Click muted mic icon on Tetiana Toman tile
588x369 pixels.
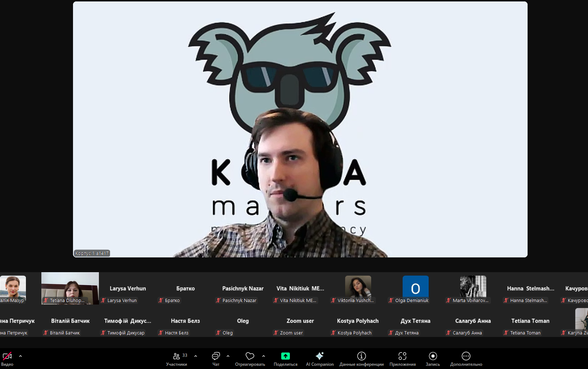coord(506,333)
